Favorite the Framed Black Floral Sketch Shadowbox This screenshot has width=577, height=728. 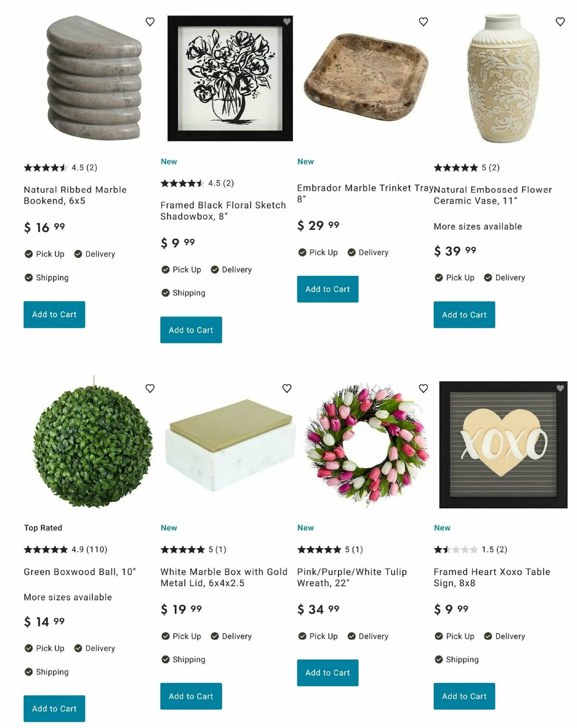coord(287,22)
